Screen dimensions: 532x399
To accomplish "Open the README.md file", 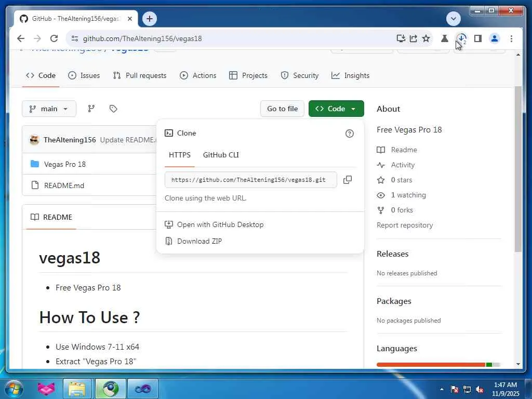I will pos(64,185).
